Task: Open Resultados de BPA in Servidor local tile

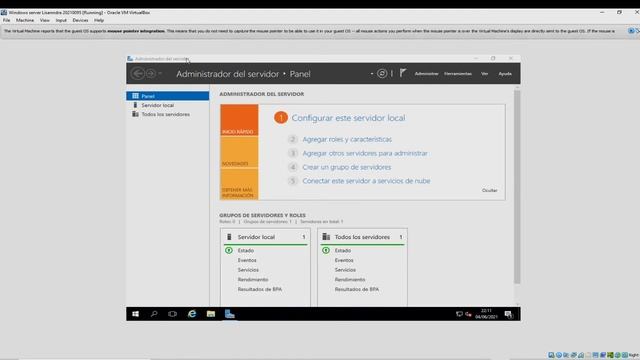Action: coord(260,289)
